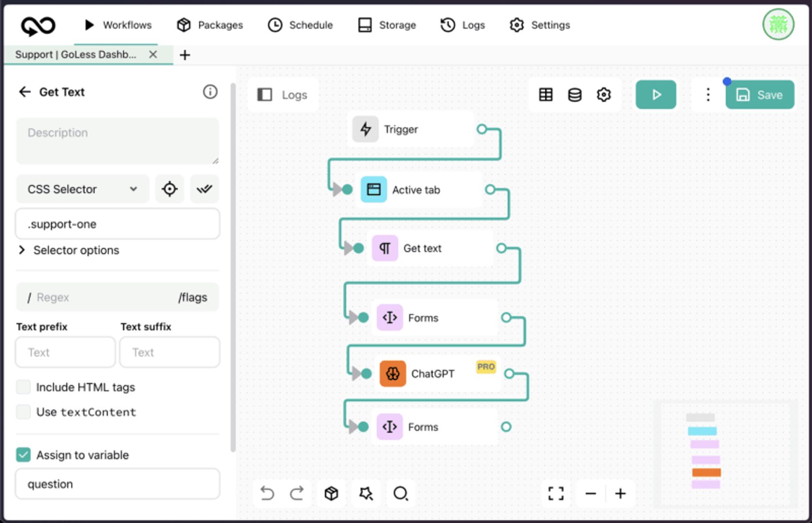Run the workflow with play button
This screenshot has height=523, width=812.
click(x=656, y=95)
